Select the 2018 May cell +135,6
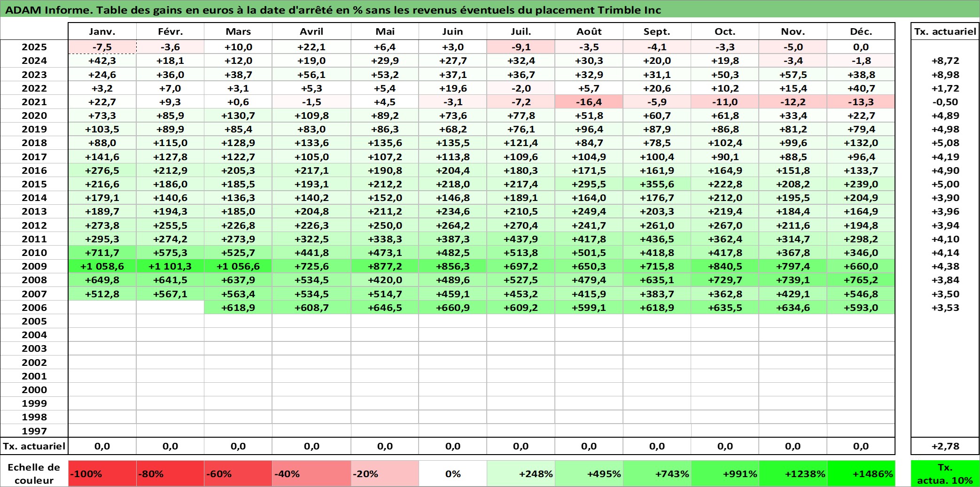This screenshot has width=980, height=487. [384, 143]
